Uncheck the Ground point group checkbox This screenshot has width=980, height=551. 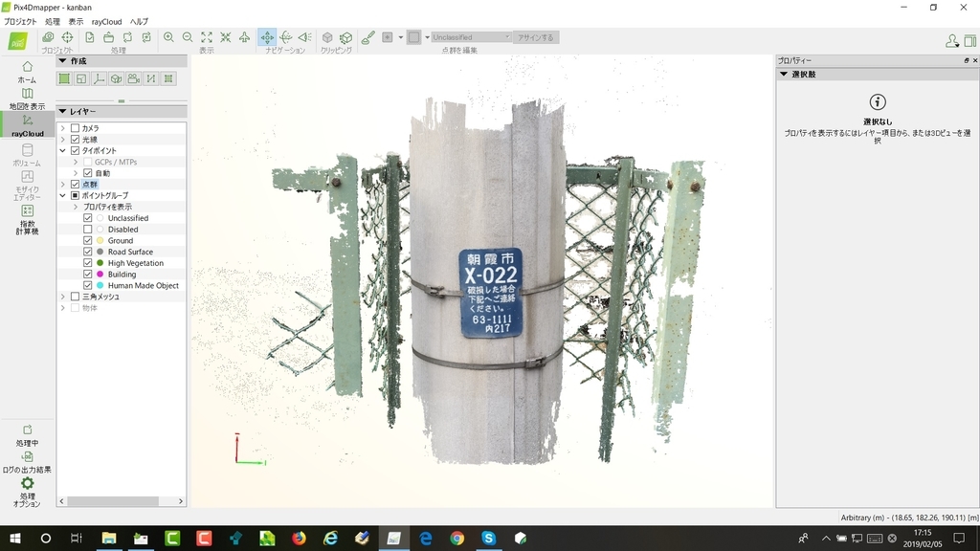(87, 240)
